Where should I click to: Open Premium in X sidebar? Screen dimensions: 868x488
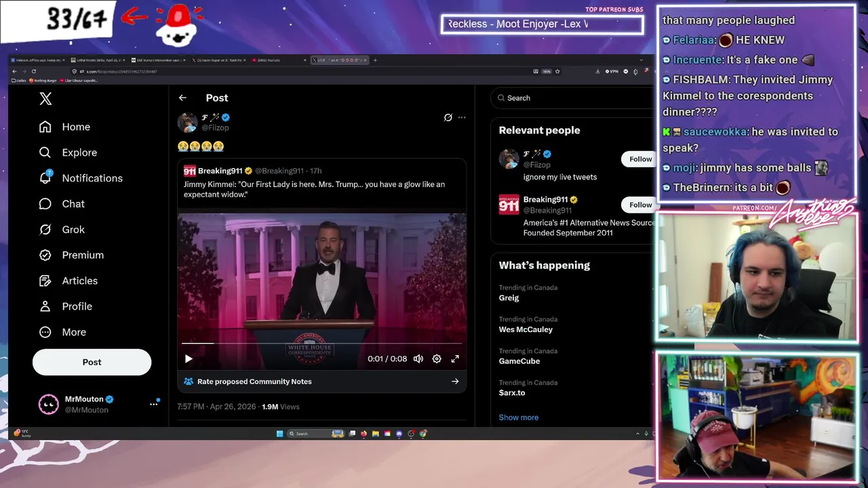point(71,255)
